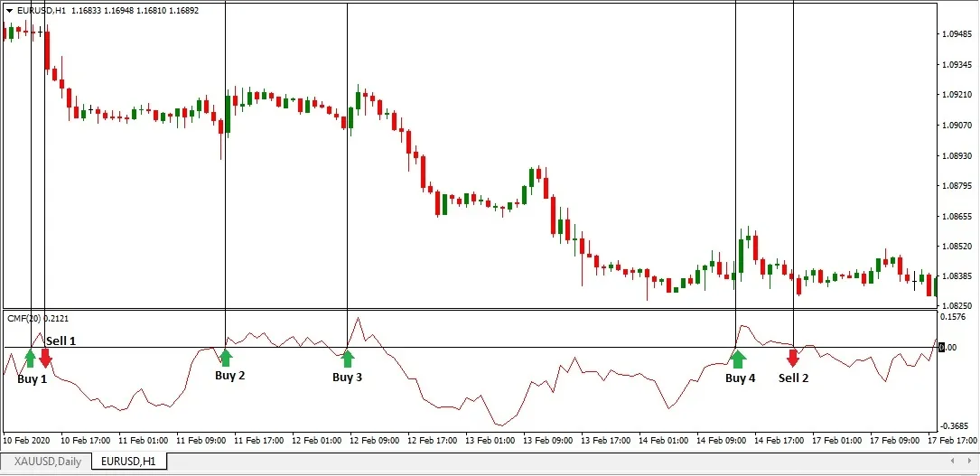Click the 1.09345 price scale label
This screenshot has width=980, height=476.
[957, 64]
